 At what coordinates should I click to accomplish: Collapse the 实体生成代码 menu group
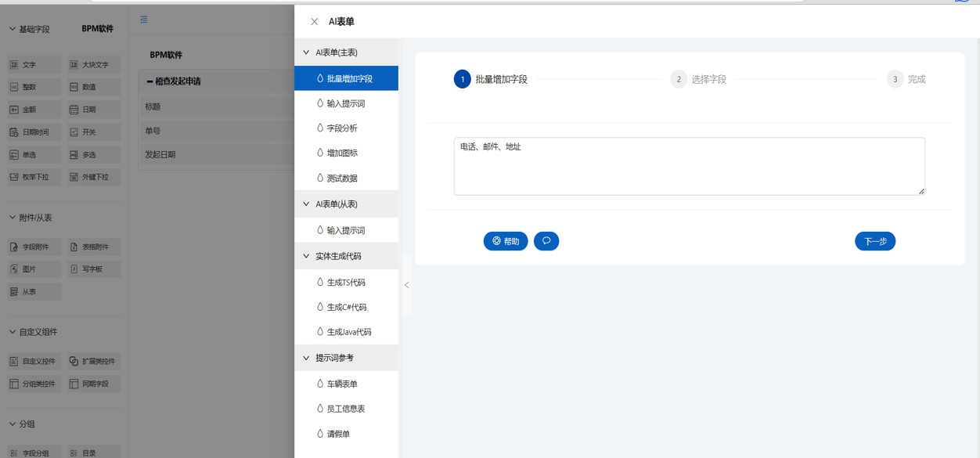(x=306, y=256)
